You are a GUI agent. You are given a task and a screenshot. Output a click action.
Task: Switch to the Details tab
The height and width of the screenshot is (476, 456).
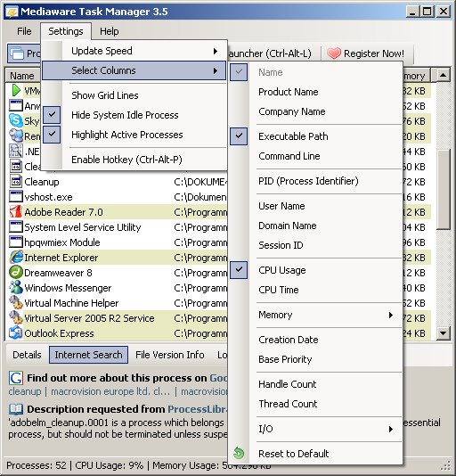[x=27, y=355]
